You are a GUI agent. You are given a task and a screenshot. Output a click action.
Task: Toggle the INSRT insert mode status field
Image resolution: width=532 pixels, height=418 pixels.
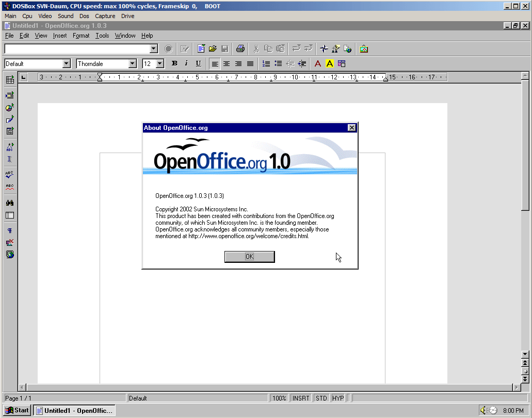click(x=301, y=398)
